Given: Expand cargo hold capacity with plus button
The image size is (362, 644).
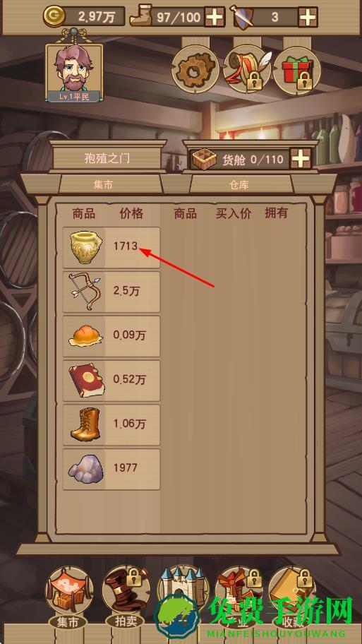Looking at the screenshot, I should click(301, 159).
